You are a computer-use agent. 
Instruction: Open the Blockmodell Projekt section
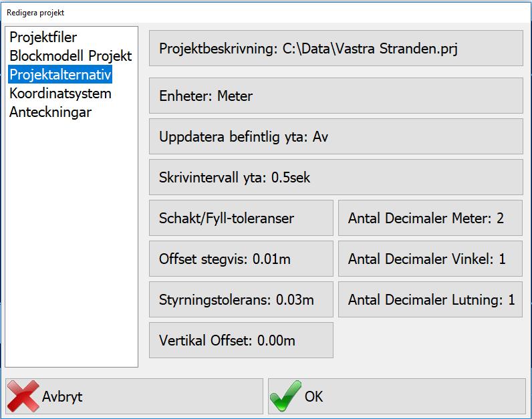(71, 56)
